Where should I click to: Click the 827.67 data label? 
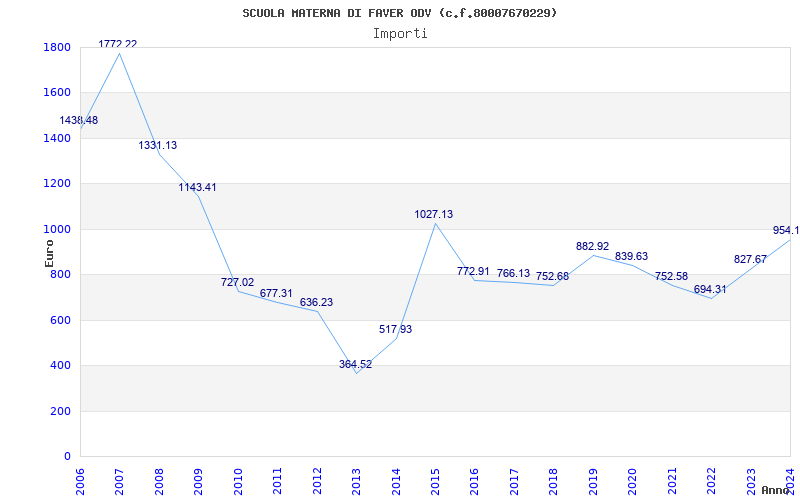click(x=750, y=259)
